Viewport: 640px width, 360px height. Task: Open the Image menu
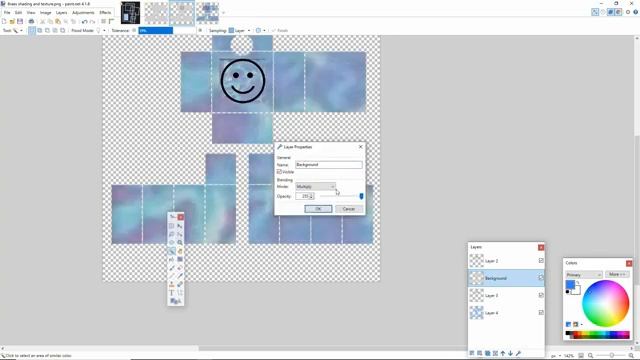pos(45,13)
